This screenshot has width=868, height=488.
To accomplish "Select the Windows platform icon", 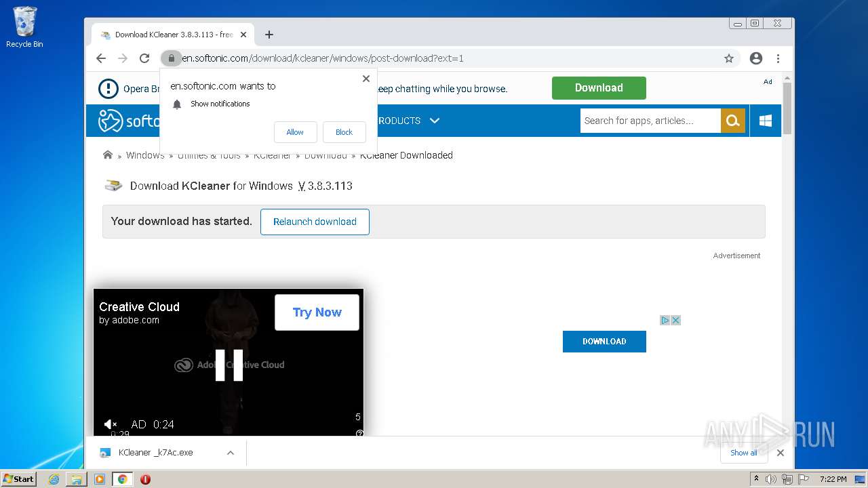I will coord(766,121).
